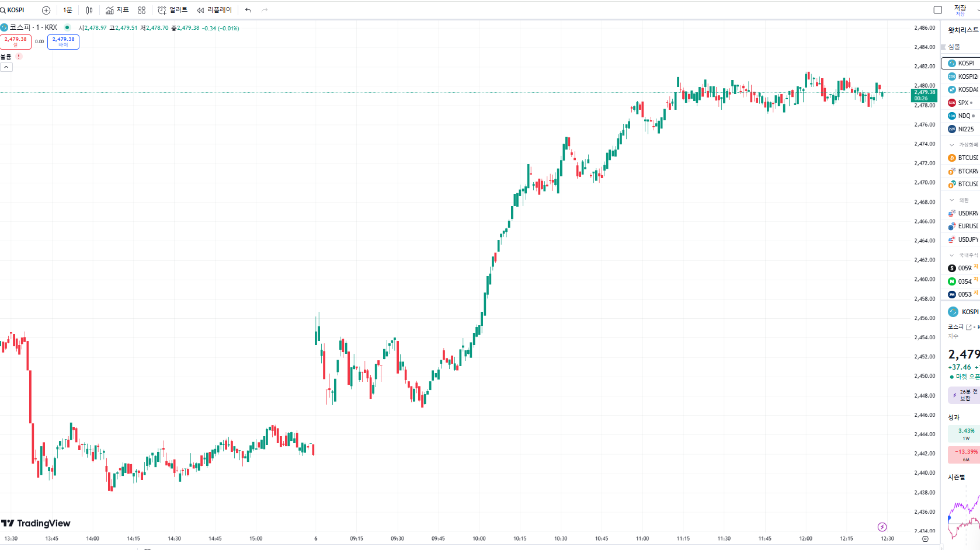Collapse the 가상화폐 watchlist section
The width and height of the screenshot is (980, 550).
click(952, 145)
